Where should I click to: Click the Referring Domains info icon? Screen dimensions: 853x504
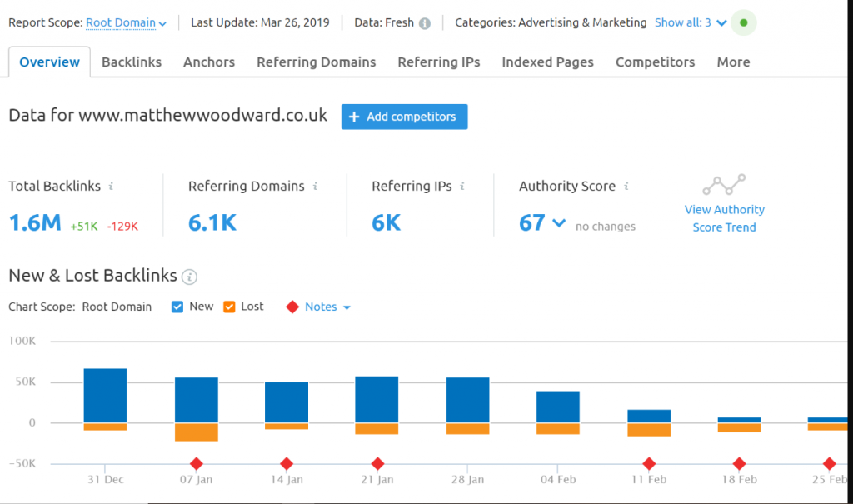(315, 187)
